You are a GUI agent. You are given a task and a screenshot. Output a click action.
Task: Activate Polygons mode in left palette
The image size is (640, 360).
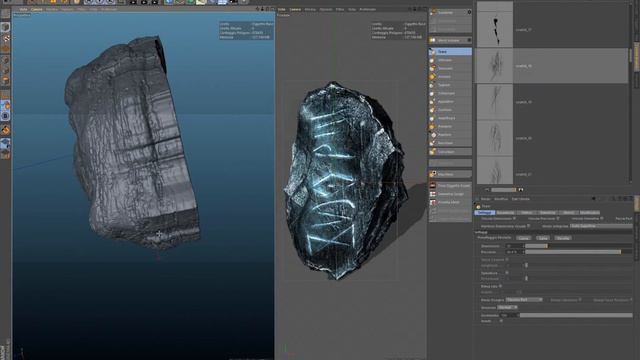5,80
